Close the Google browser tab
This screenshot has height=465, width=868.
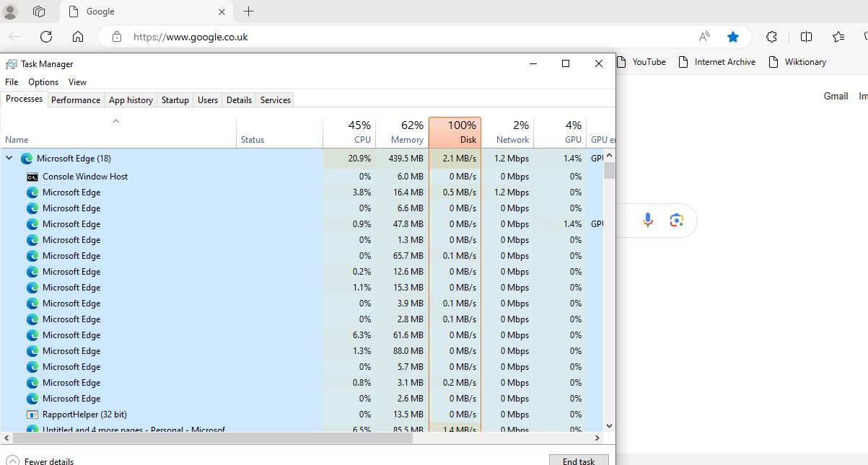click(x=222, y=12)
